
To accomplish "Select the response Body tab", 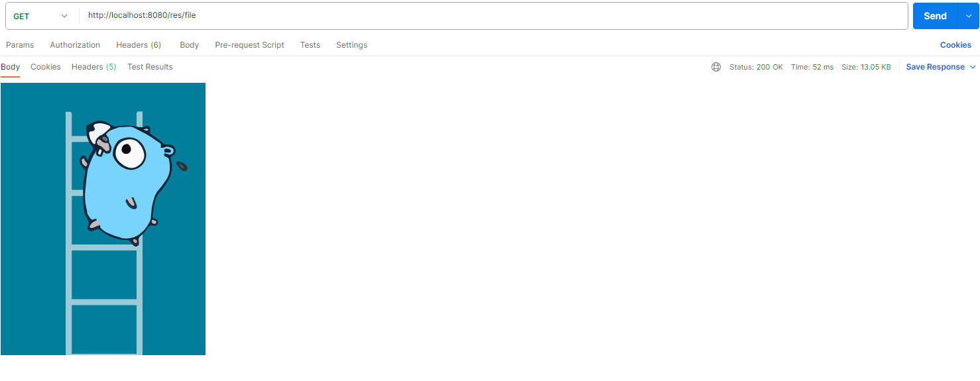I will click(x=11, y=67).
